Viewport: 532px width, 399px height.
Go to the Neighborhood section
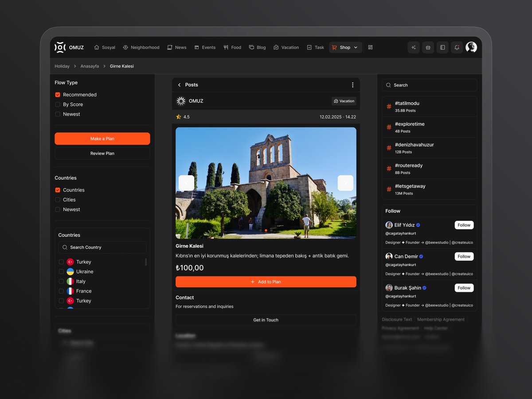coord(141,47)
